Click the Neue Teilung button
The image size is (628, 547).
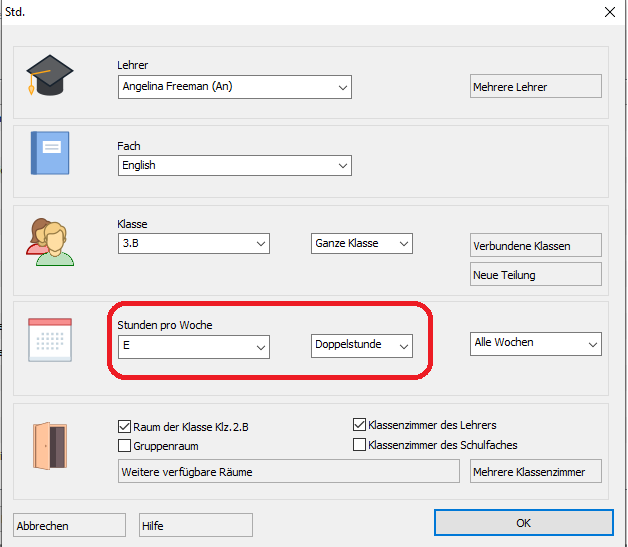point(535,274)
